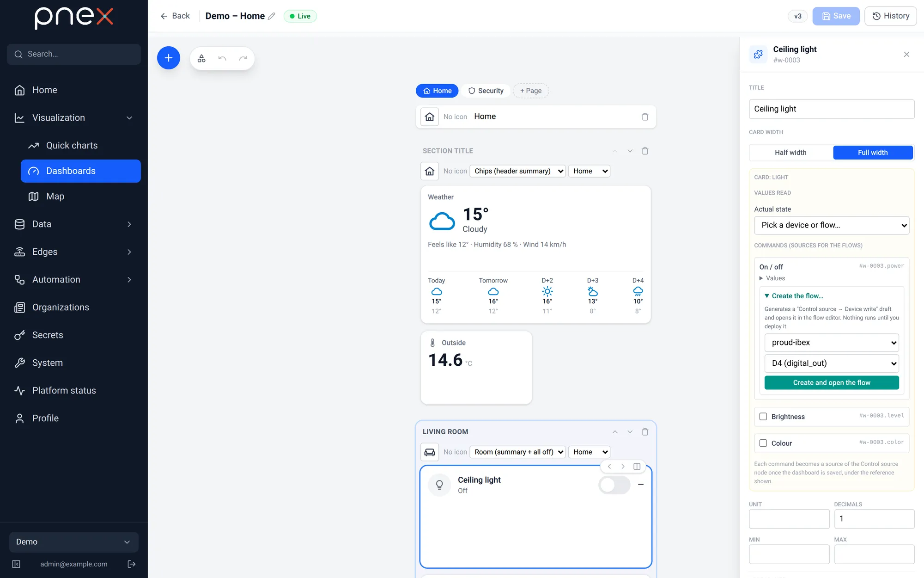Click the blue plus add-widget button

point(169,58)
